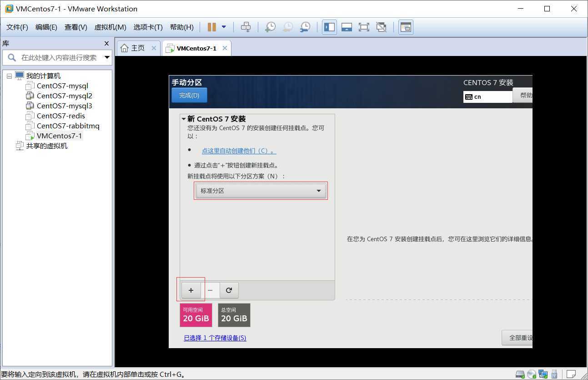Viewport: 588px width, 380px height.
Task: Click the VMware Workstation title bar icon
Action: [x=9, y=9]
